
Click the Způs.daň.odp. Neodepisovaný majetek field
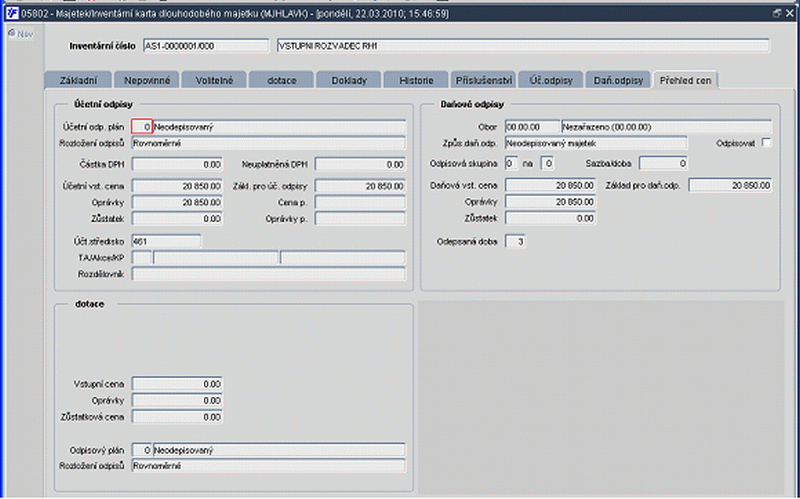[x=596, y=143]
